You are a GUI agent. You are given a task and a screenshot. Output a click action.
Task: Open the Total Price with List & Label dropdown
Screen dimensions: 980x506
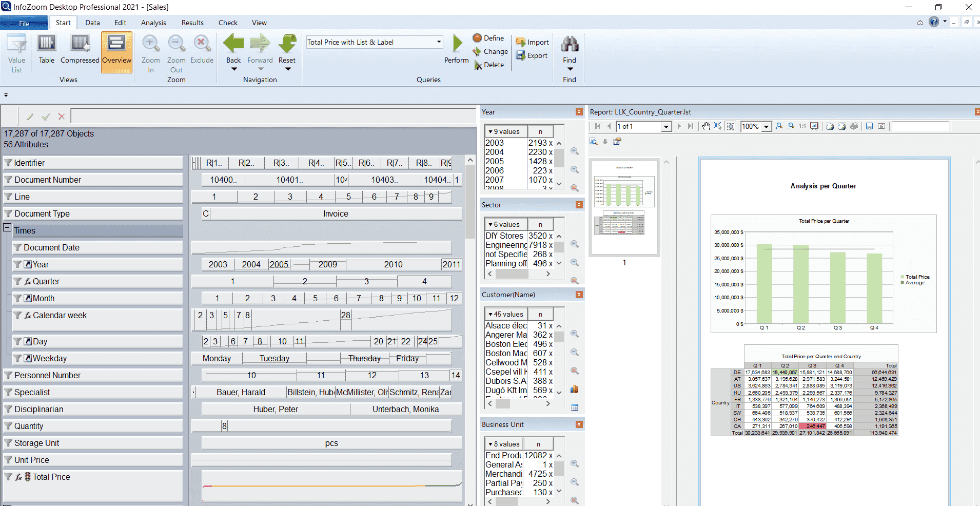tap(439, 42)
